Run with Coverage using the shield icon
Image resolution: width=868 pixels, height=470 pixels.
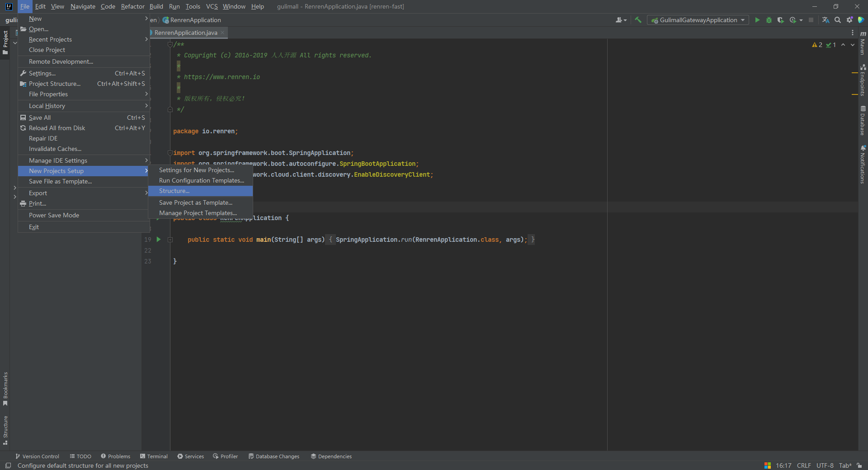pos(780,20)
